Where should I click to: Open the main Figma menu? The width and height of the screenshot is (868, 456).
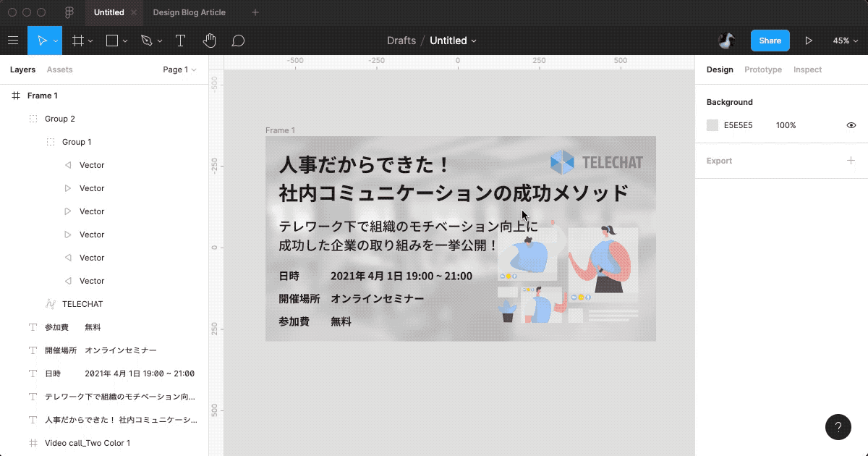(13, 41)
